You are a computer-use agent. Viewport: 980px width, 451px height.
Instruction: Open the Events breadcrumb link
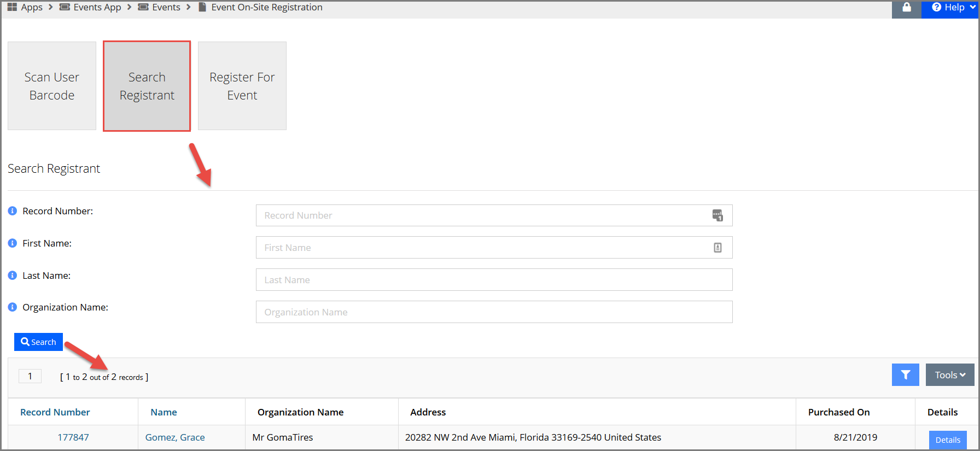[166, 7]
